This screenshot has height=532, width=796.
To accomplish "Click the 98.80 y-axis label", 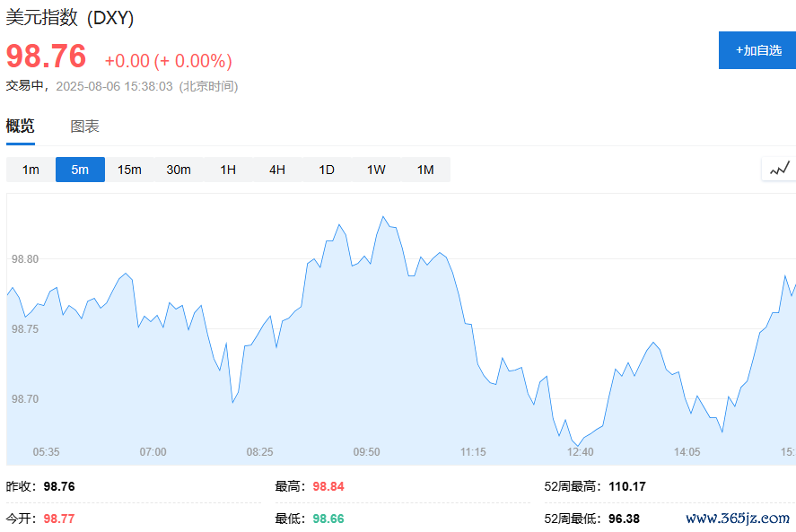I will [25, 259].
